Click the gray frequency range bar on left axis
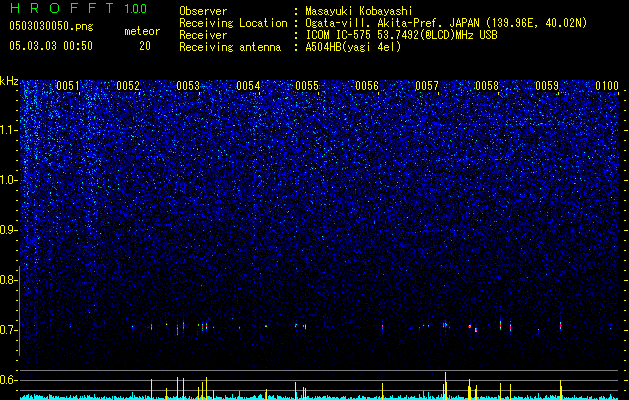 tap(19, 311)
